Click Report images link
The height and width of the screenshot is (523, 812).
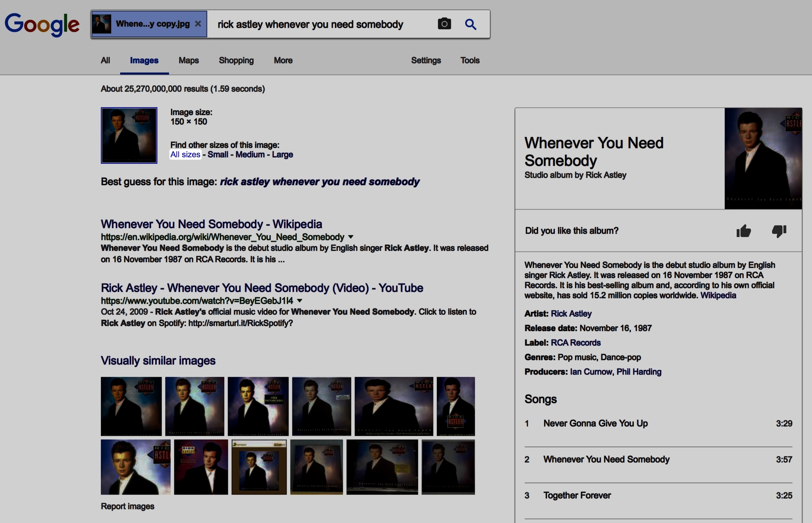click(x=127, y=506)
